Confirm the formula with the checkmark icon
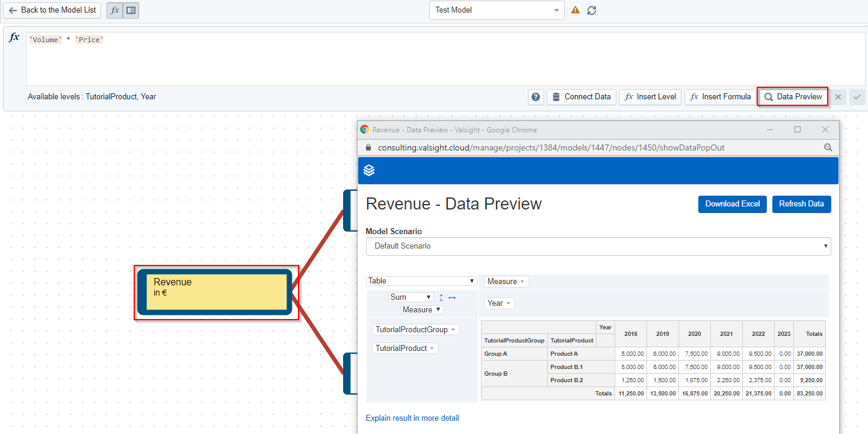This screenshot has height=434, width=868. pyautogui.click(x=857, y=97)
